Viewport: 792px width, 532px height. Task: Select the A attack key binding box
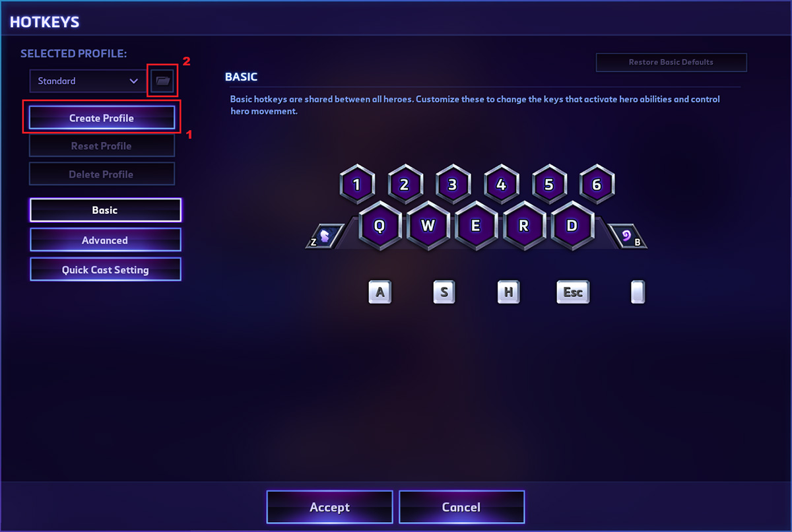379,292
